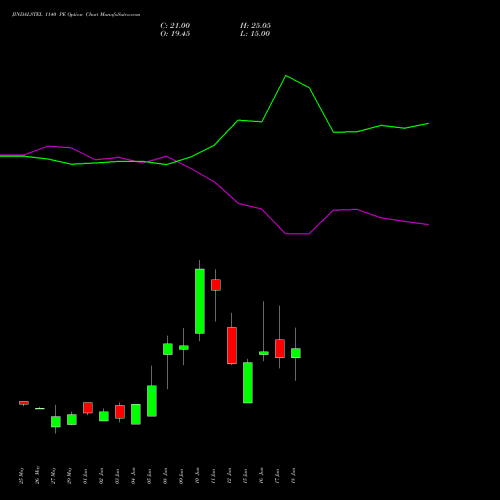Click the 15 Jun date label

246,476
